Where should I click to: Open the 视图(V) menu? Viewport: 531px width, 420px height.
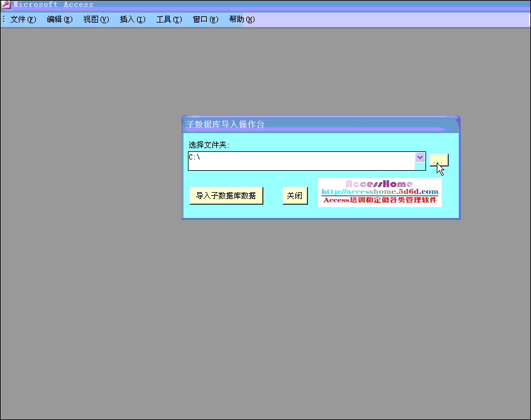point(96,19)
